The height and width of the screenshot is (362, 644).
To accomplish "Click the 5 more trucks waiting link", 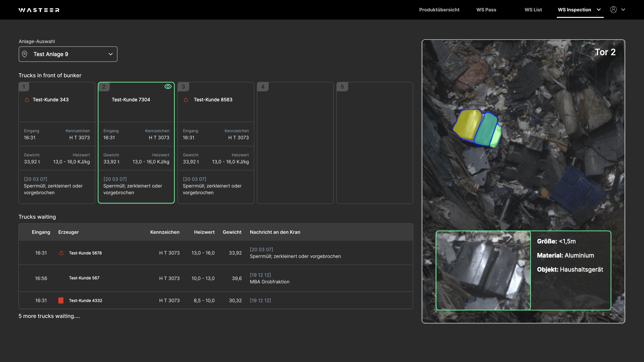I will (49, 316).
